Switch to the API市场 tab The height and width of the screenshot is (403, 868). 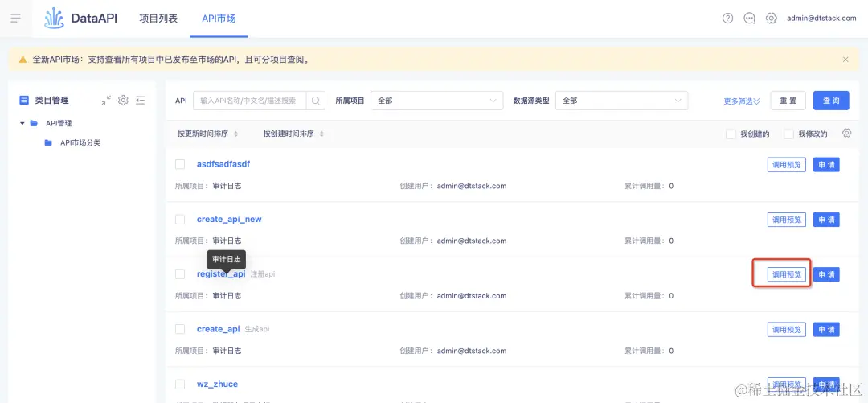[219, 19]
